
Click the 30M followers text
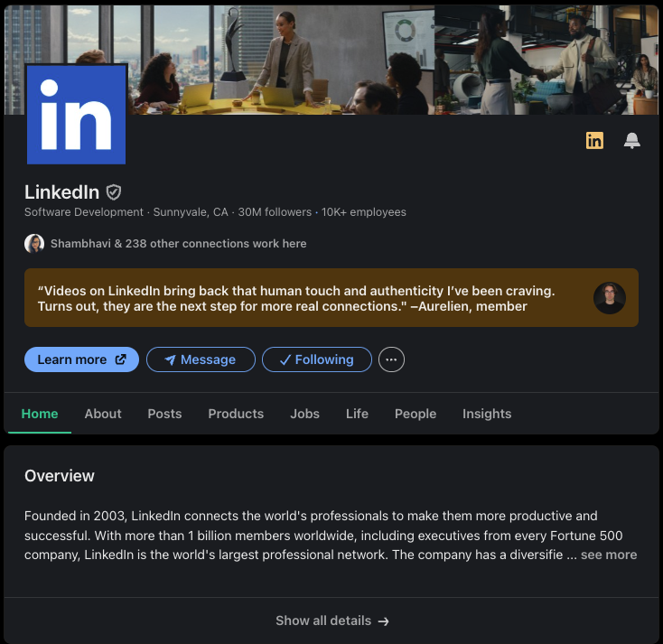[x=275, y=212]
